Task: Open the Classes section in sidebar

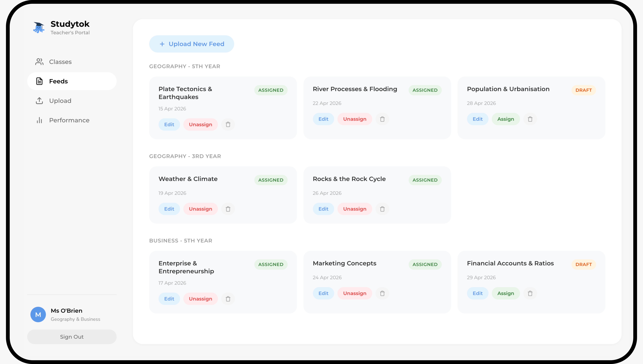Action: (x=72, y=62)
